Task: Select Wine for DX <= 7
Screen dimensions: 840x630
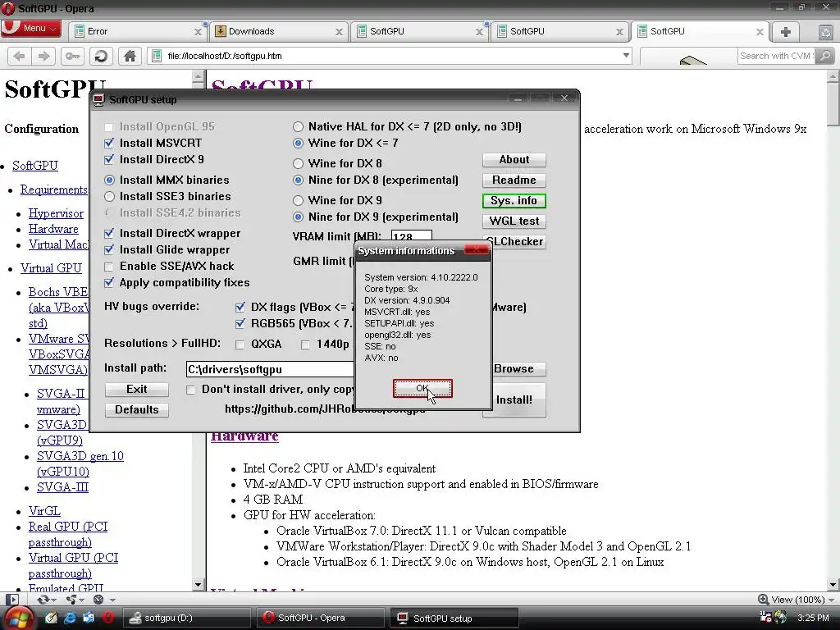Action: click(299, 143)
